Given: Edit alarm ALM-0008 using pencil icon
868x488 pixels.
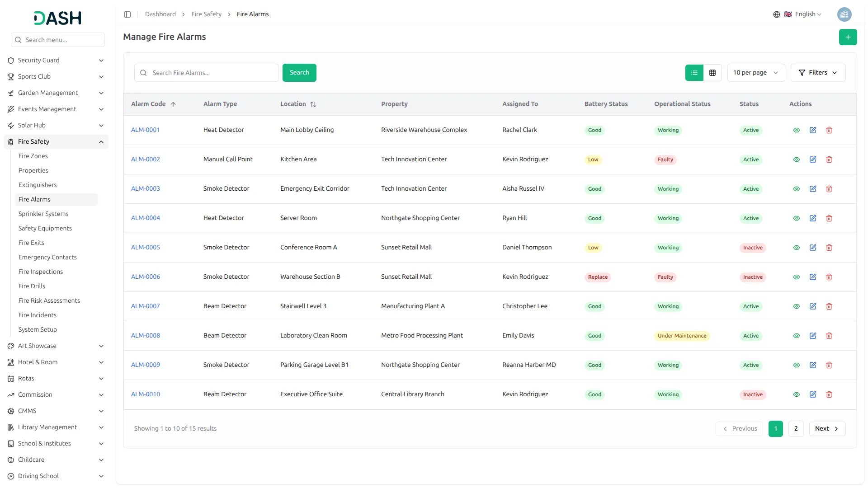Looking at the screenshot, I should coord(813,336).
